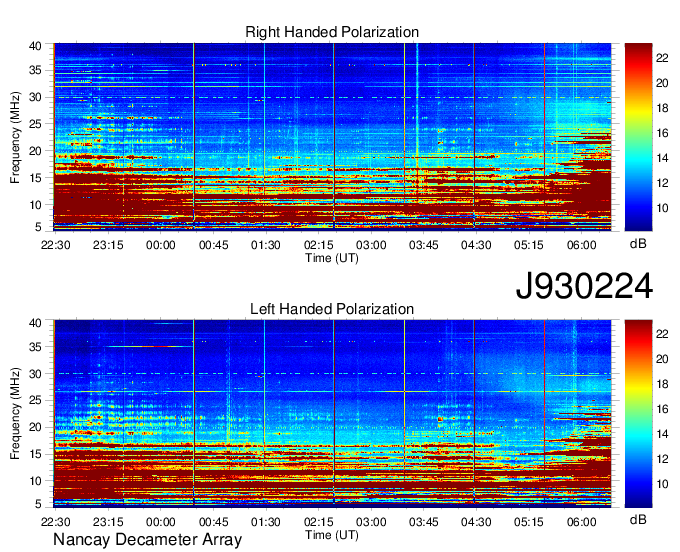
Task: Click the 5 MHz tick on the Right Handed frequency axis
Action: (x=38, y=226)
